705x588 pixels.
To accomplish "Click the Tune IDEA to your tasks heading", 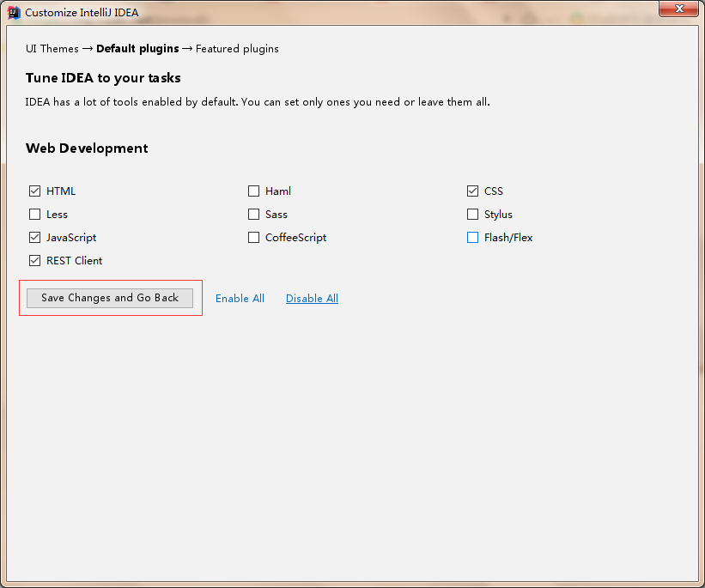I will coord(103,78).
